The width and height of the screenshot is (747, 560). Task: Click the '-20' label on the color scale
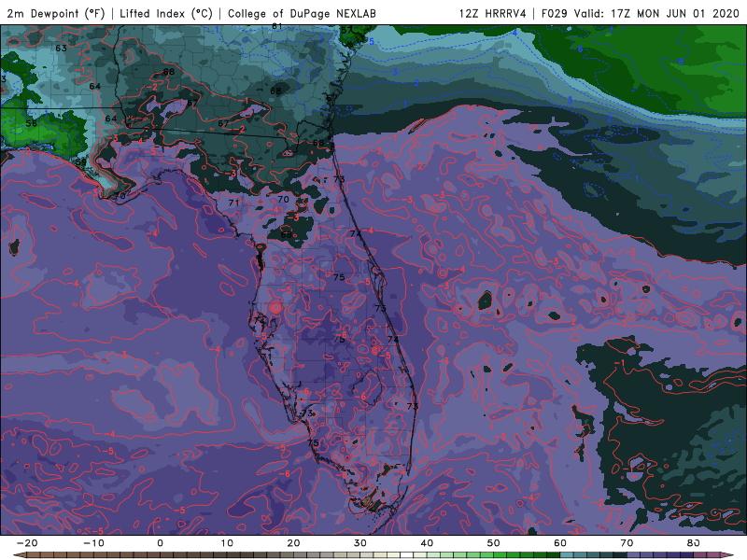[x=27, y=543]
